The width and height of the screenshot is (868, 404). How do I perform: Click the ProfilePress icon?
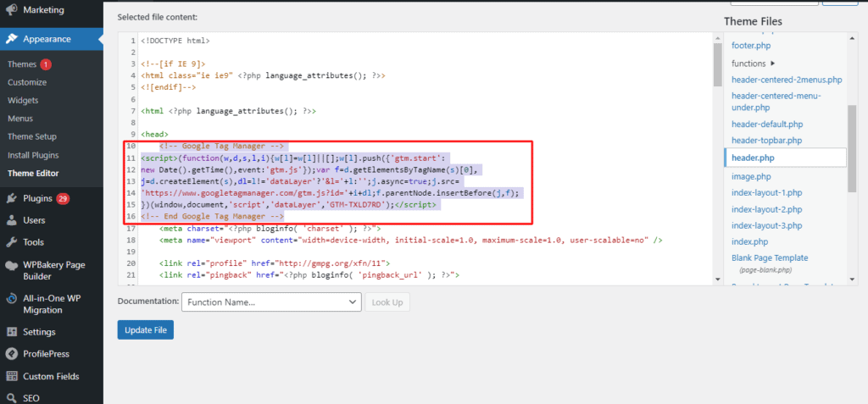click(x=11, y=354)
